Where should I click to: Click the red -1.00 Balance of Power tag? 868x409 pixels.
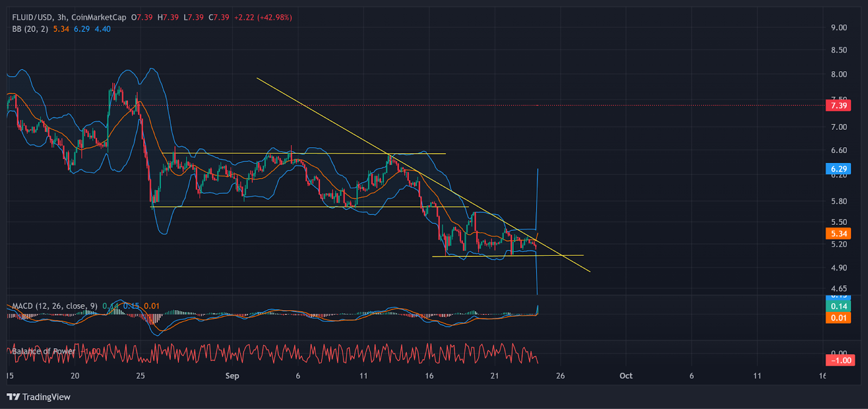click(840, 361)
